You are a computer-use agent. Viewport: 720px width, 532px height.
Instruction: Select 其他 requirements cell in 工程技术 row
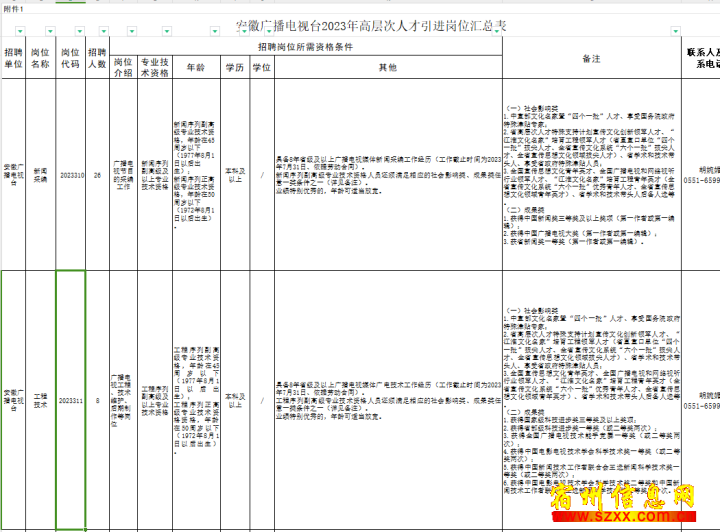pos(388,400)
